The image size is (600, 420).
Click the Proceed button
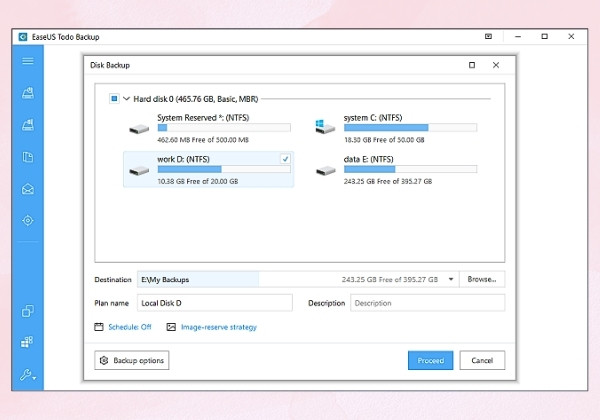click(x=430, y=360)
